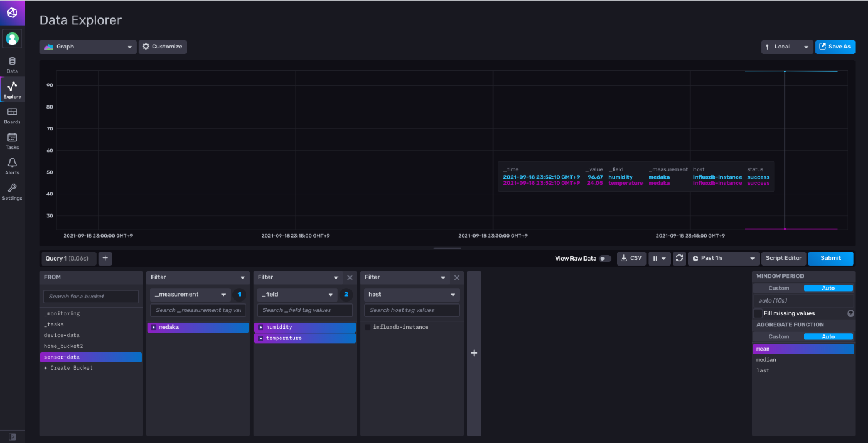Go to Explore in the sidebar
The height and width of the screenshot is (443, 868).
tap(12, 90)
